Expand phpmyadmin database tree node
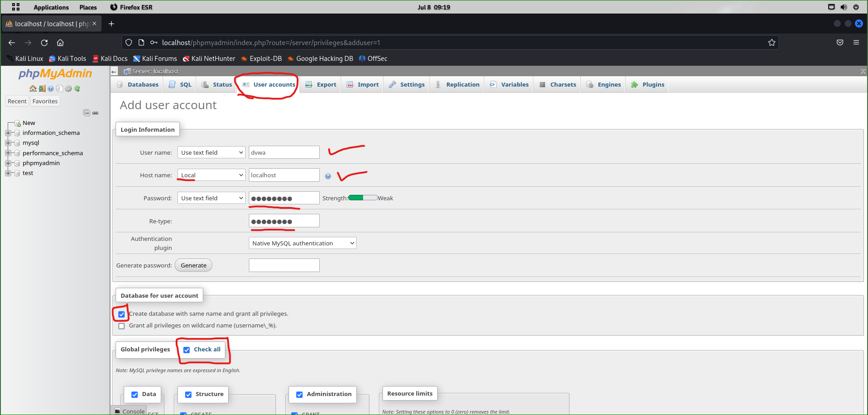The image size is (868, 415). (8, 163)
